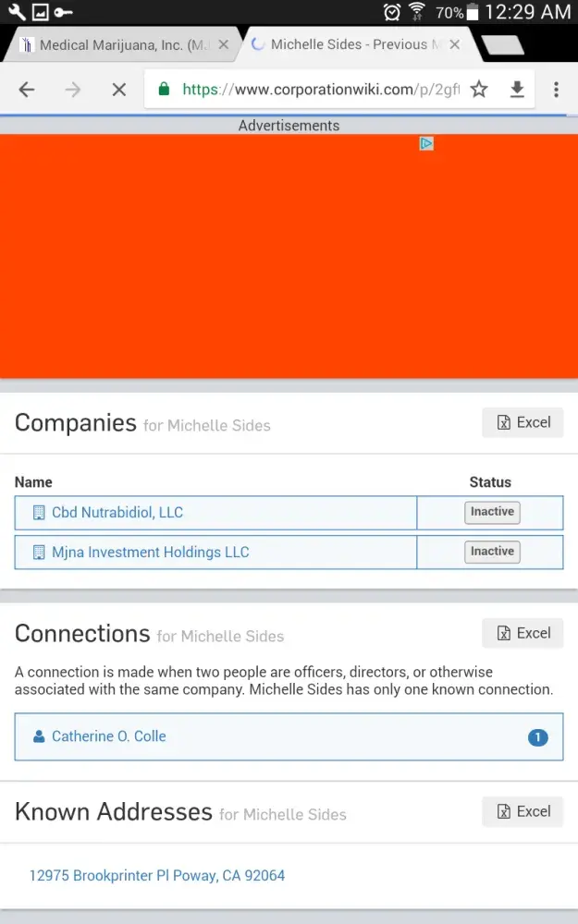Close the Medical Marijuana, Inc. tab

pyautogui.click(x=223, y=44)
